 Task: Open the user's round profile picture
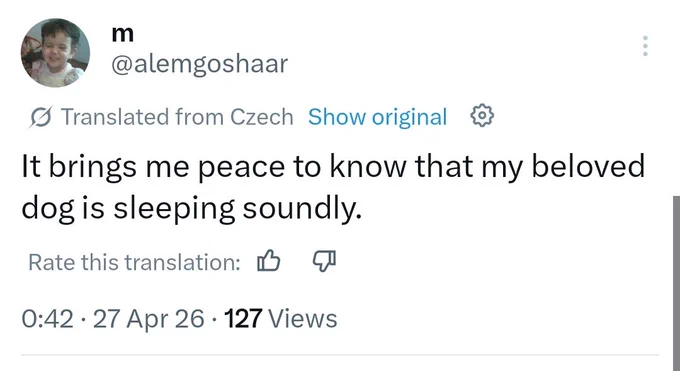tap(56, 53)
